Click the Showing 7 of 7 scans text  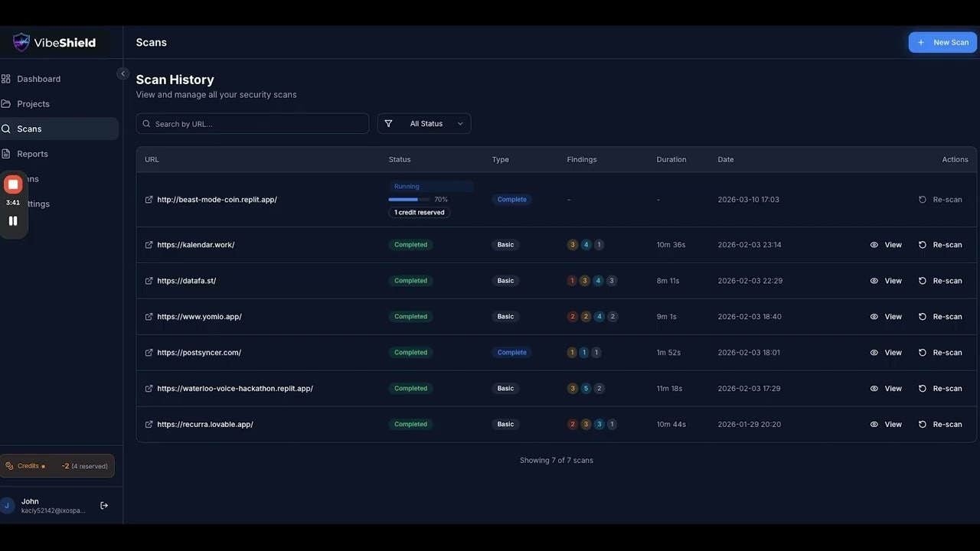[557, 461]
